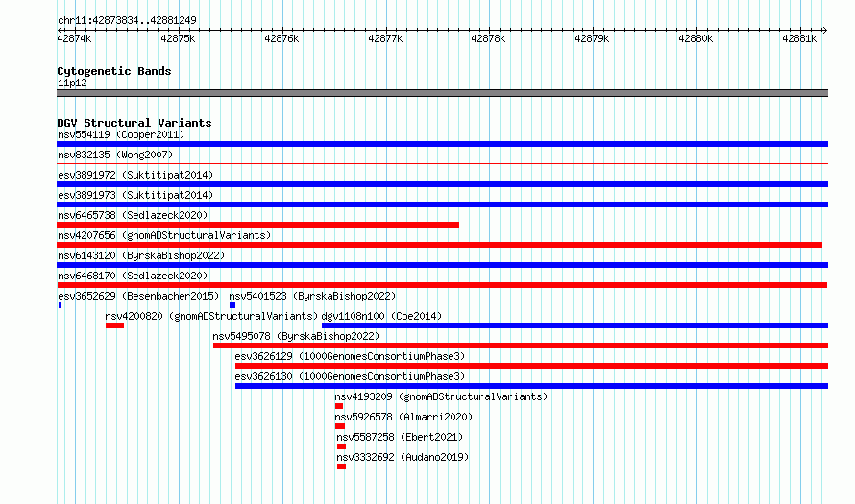855x504 pixels.
Task: Click the 42875k ruler position
Action: 178,38
